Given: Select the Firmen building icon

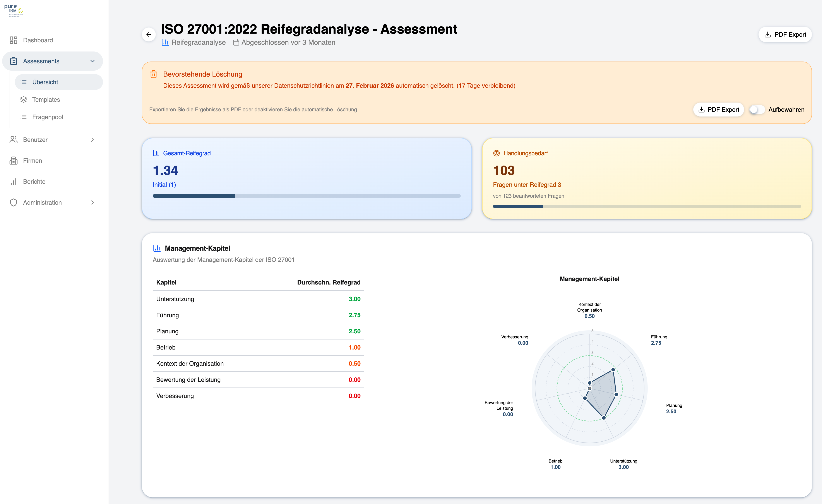Looking at the screenshot, I should 13,160.
